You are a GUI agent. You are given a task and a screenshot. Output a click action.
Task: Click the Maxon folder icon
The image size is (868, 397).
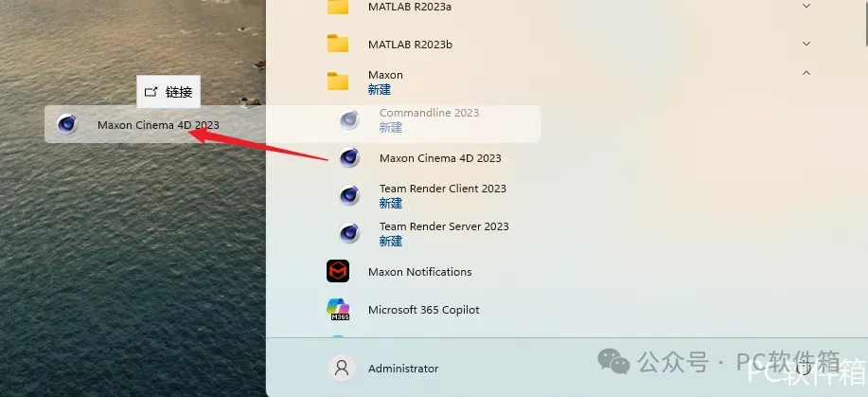(x=338, y=81)
